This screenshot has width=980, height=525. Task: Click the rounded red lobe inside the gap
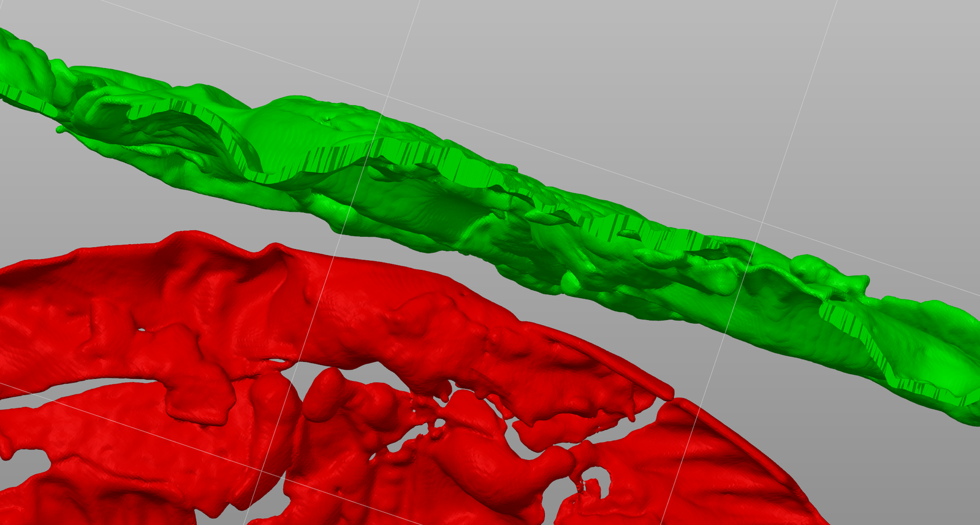click(325, 393)
